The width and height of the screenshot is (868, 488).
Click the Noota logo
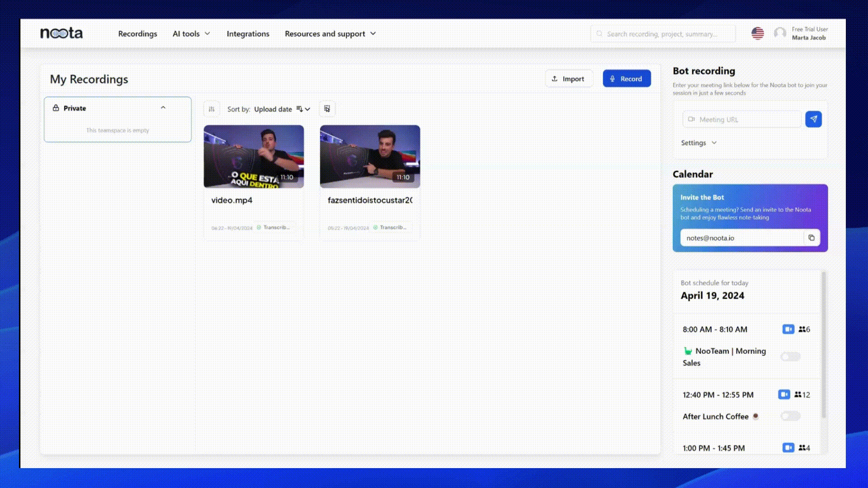point(61,33)
